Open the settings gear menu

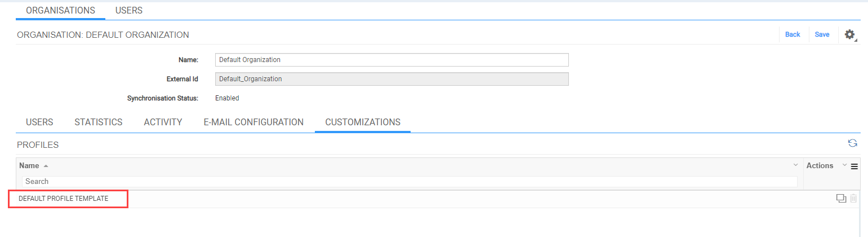[x=850, y=34]
